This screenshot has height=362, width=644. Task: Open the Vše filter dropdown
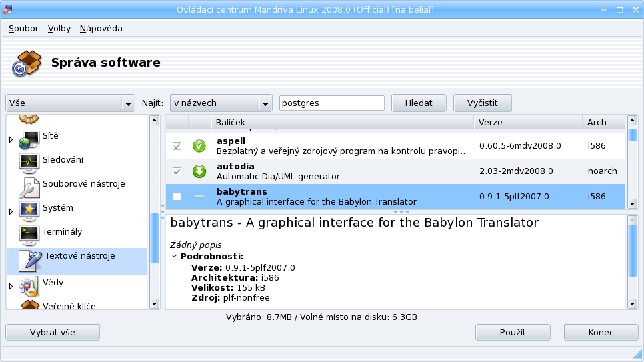click(x=70, y=103)
